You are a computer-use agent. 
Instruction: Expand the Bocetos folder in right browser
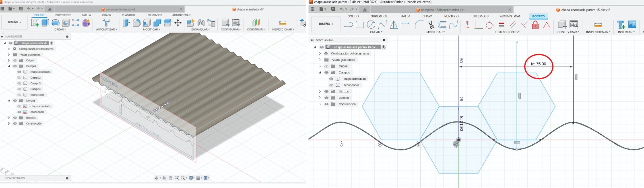[320, 98]
